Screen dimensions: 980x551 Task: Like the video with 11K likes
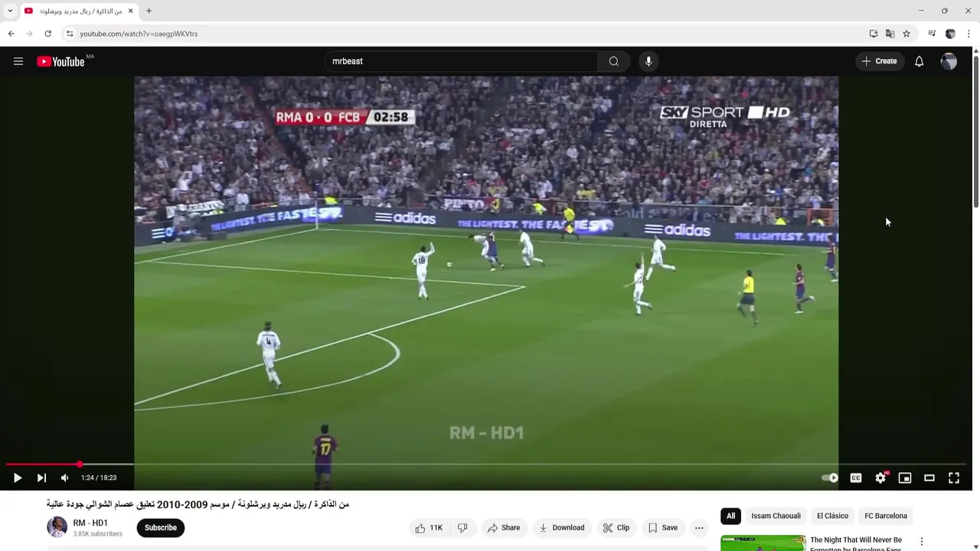pyautogui.click(x=429, y=527)
